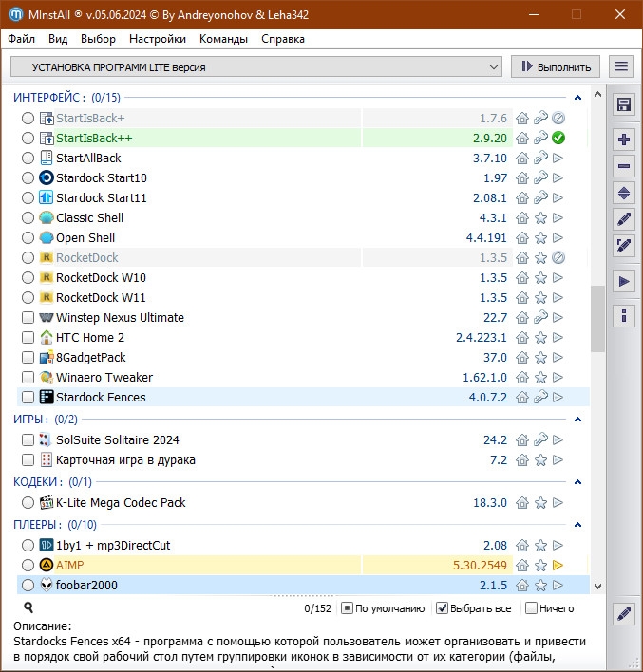The height and width of the screenshot is (672, 643).
Task: Check the Winstep Nexus Ultimate checkbox
Action: pos(28,318)
